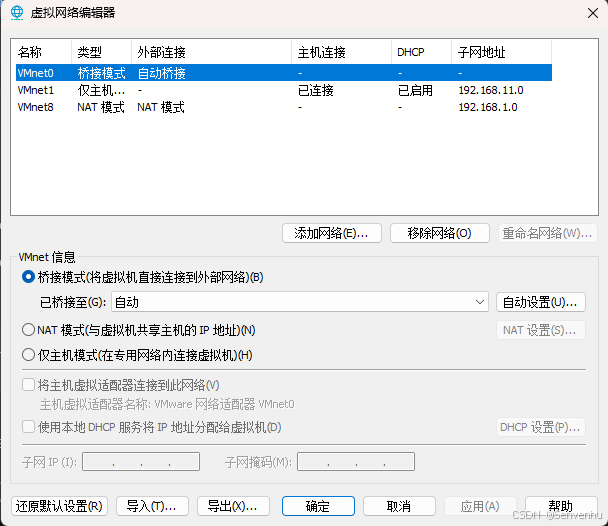
Task: Click the 自动设置(U)... button
Action: (541, 302)
